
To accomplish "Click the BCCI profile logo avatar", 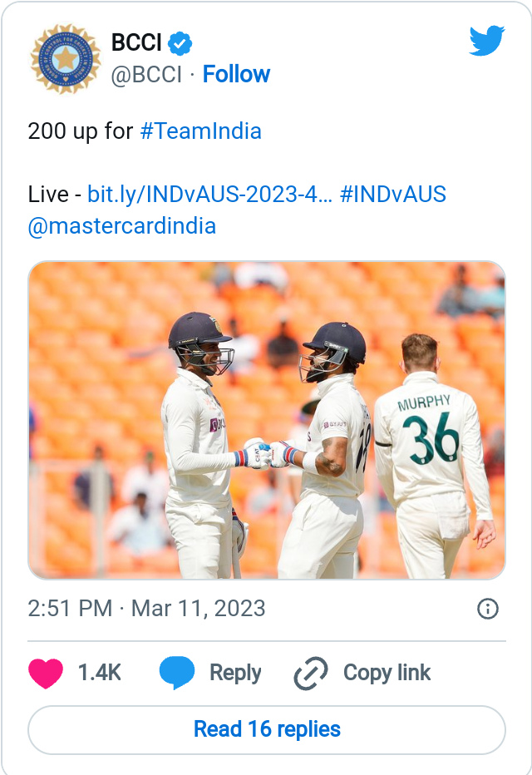I will coord(65,59).
